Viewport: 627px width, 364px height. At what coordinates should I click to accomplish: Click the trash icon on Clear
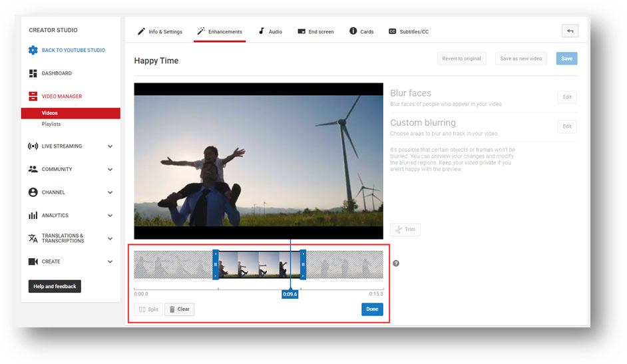(172, 309)
